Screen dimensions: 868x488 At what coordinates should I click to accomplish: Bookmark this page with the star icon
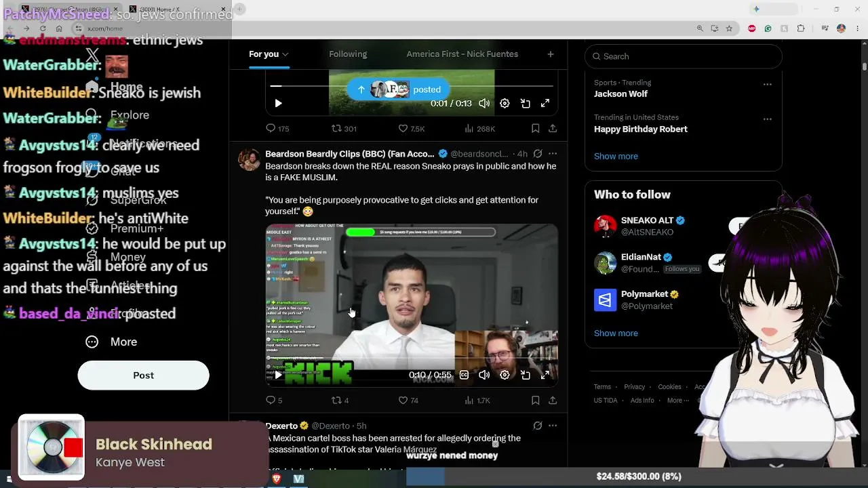(x=729, y=28)
